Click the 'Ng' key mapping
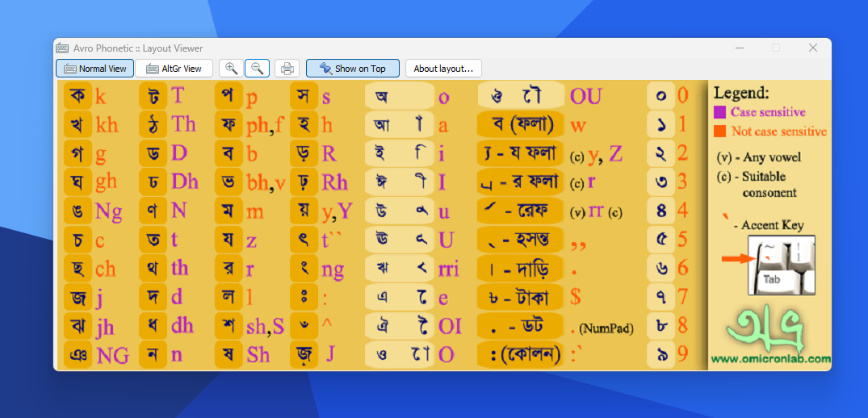Viewport: 868px width, 418px height. 109,211
